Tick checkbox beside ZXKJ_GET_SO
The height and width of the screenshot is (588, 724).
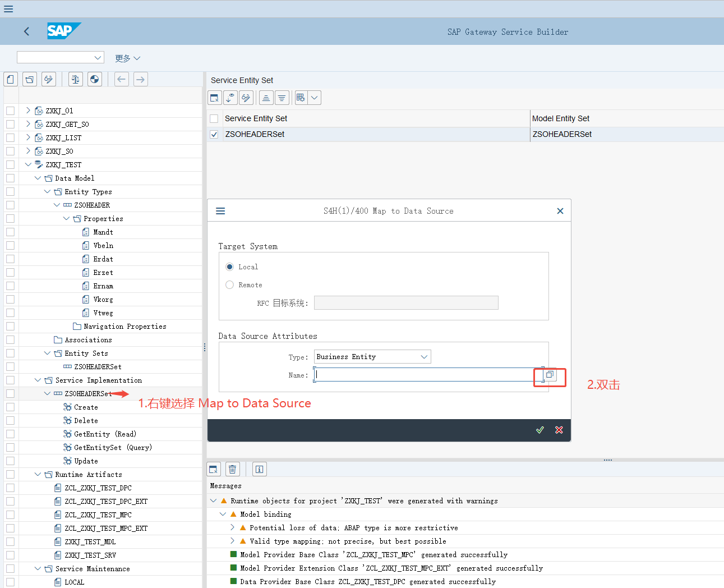coord(10,124)
